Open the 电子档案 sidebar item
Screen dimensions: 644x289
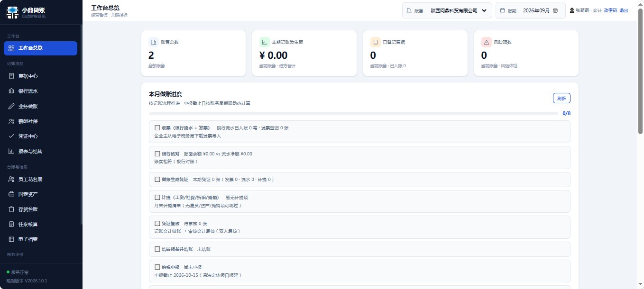[40, 239]
